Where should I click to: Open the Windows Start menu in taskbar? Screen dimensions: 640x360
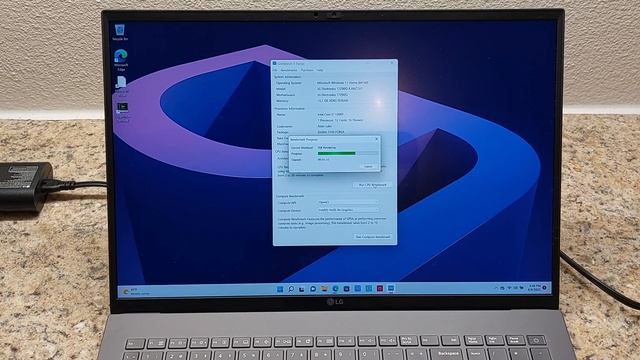pyautogui.click(x=280, y=289)
